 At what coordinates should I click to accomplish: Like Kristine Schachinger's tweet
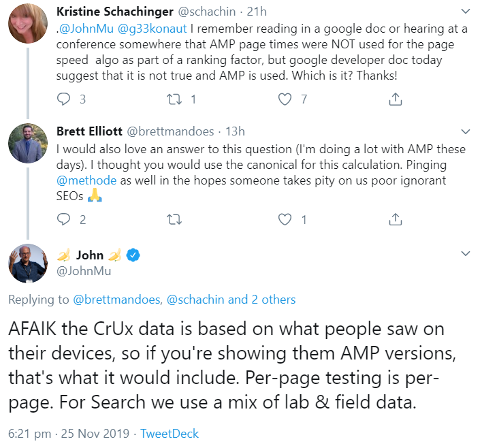click(x=286, y=99)
